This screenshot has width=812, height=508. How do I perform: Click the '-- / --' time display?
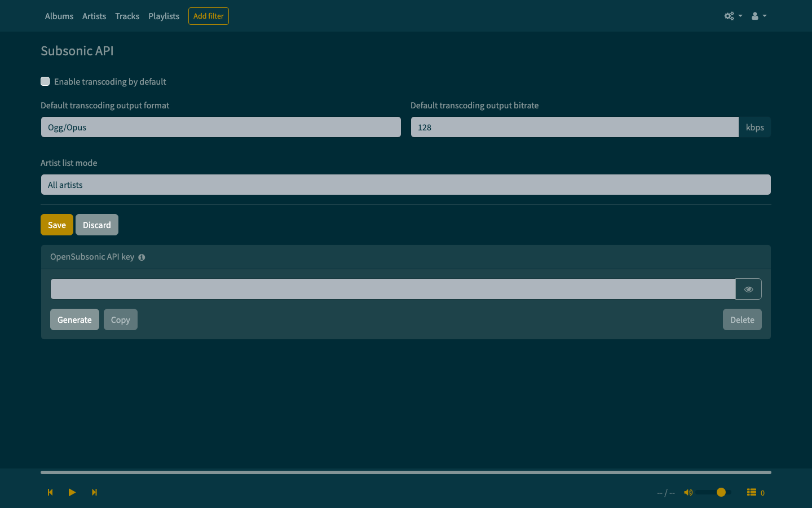[666, 493]
